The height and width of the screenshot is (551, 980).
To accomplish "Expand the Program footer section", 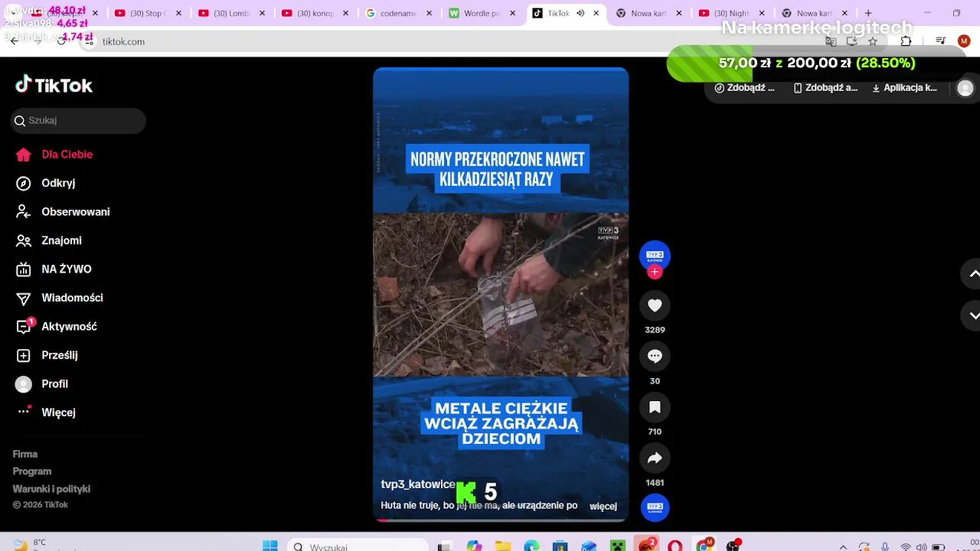I will (32, 471).
